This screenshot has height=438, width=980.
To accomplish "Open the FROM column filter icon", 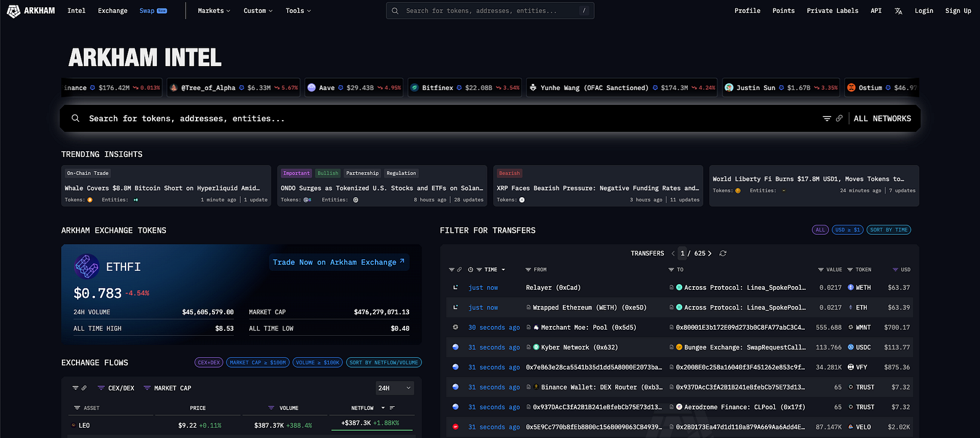I will (528, 270).
